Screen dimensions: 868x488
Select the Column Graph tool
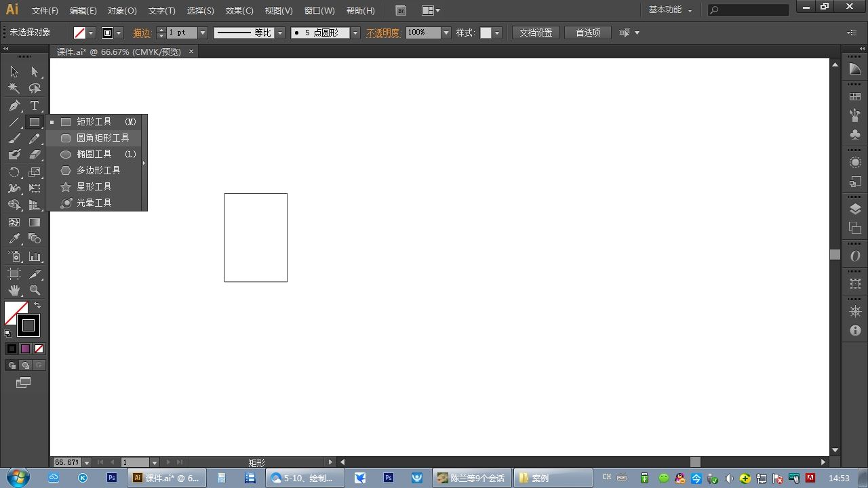point(35,257)
